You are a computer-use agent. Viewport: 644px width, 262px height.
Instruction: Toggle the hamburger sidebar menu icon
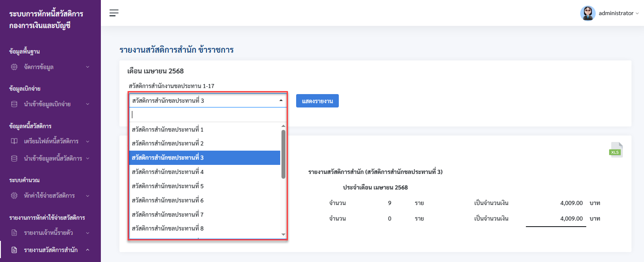click(114, 13)
